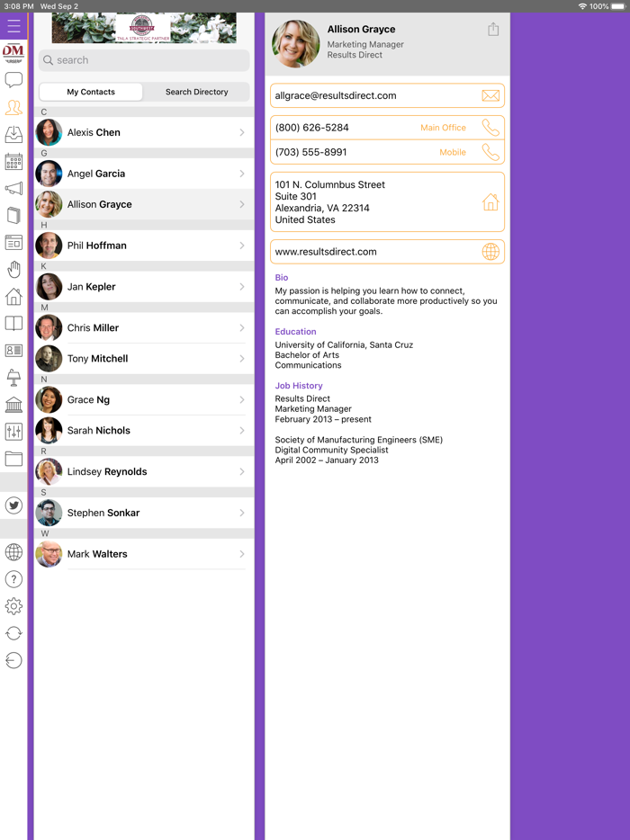Viewport: 630px width, 840px height.
Task: Open the open-book guide icon
Action: pyautogui.click(x=13, y=323)
